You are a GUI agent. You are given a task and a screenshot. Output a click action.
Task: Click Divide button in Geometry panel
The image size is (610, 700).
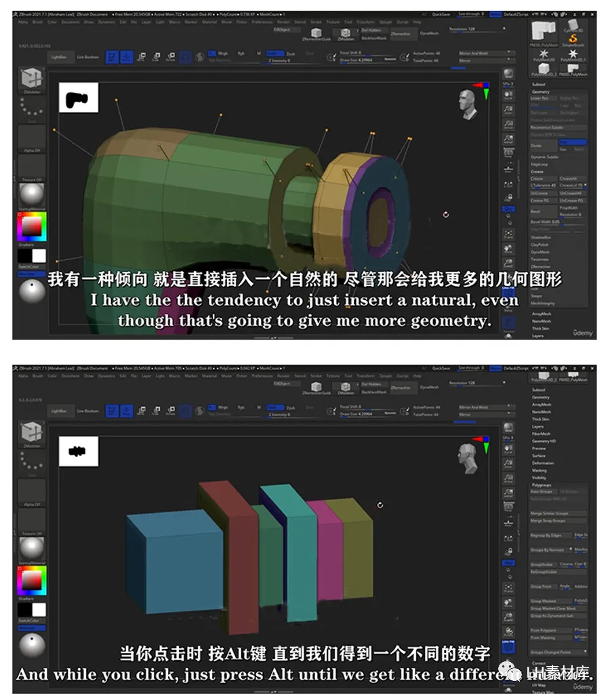(x=544, y=146)
